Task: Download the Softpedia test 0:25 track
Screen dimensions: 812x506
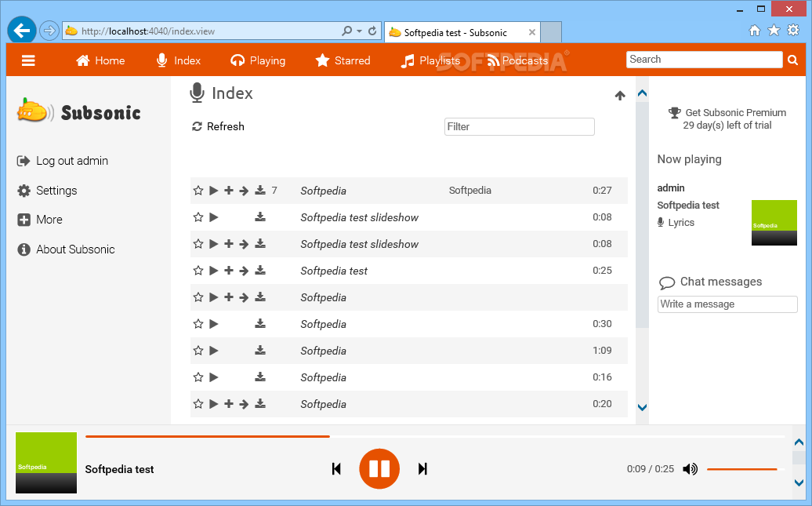Action: click(x=260, y=271)
